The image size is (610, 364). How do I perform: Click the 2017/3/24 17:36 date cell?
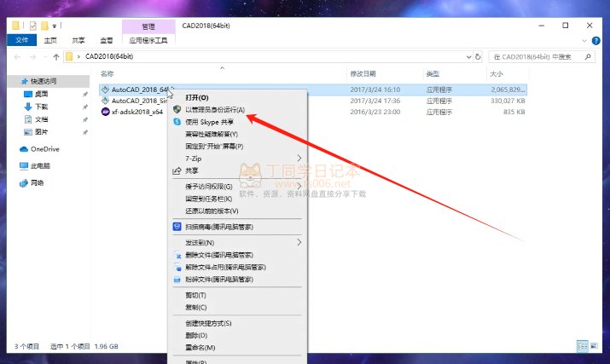pos(375,101)
